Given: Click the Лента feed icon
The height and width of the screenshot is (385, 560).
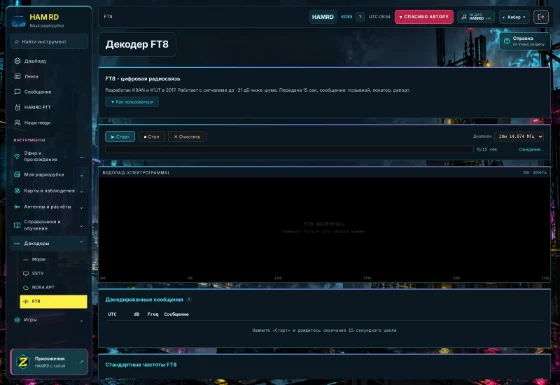Looking at the screenshot, I should [x=17, y=76].
